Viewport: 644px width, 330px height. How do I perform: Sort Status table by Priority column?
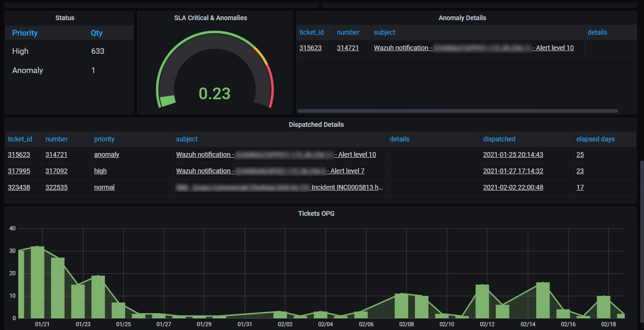point(25,33)
